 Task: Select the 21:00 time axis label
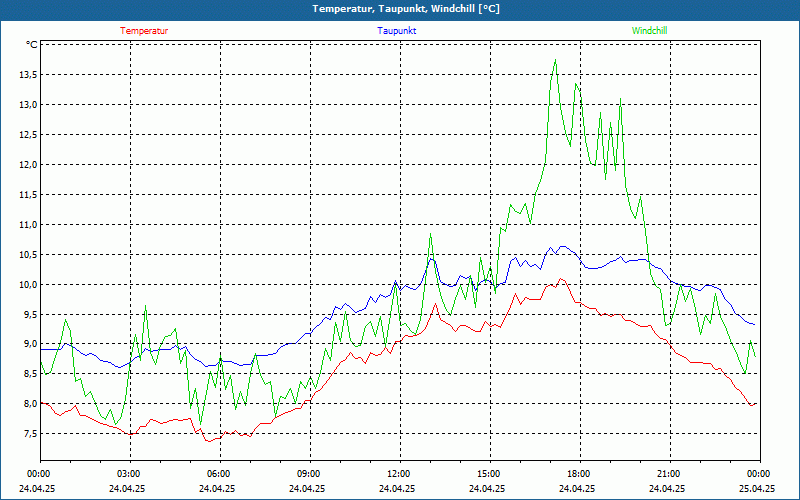(668, 474)
